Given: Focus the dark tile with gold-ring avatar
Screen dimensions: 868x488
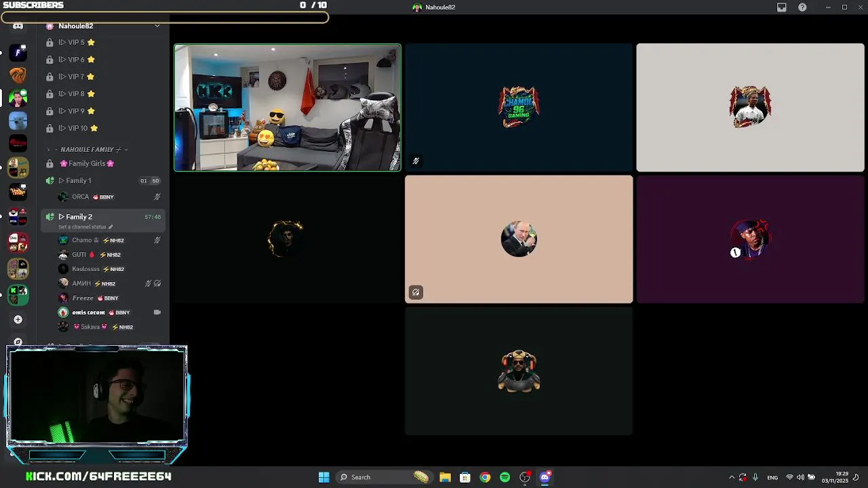Looking at the screenshot, I should coord(288,239).
